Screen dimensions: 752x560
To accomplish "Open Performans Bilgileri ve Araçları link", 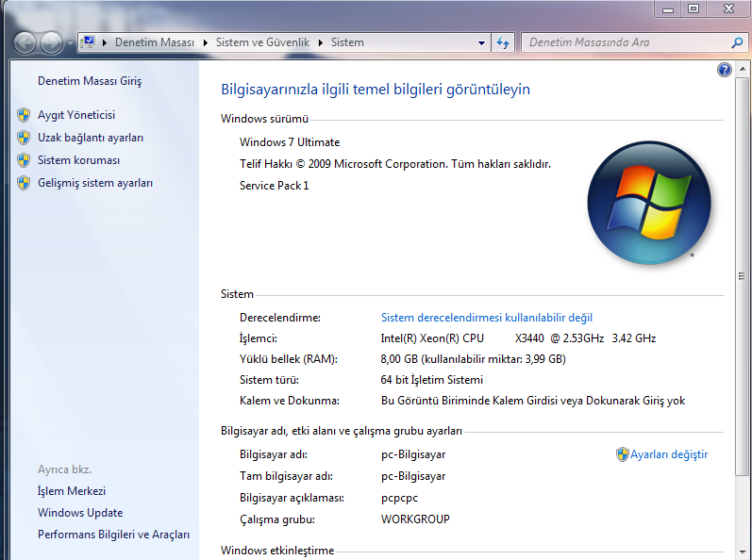I will click(113, 535).
